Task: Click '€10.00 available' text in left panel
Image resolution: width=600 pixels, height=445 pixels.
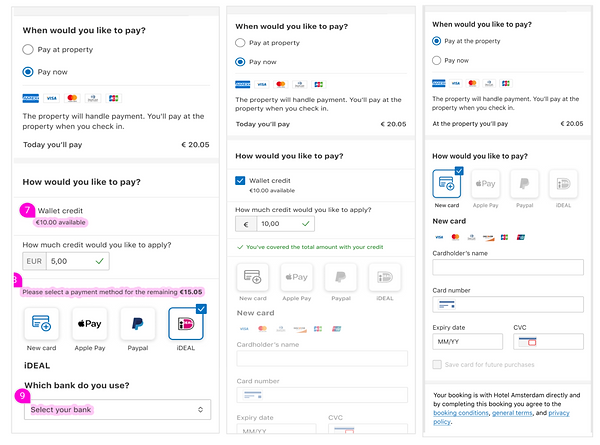Action: [x=60, y=222]
